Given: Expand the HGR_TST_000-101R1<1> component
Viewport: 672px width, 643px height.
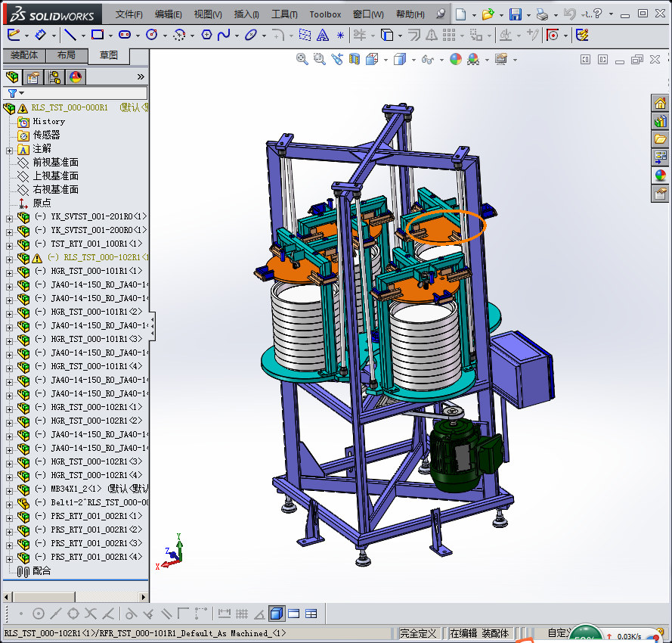Looking at the screenshot, I should coord(9,273).
